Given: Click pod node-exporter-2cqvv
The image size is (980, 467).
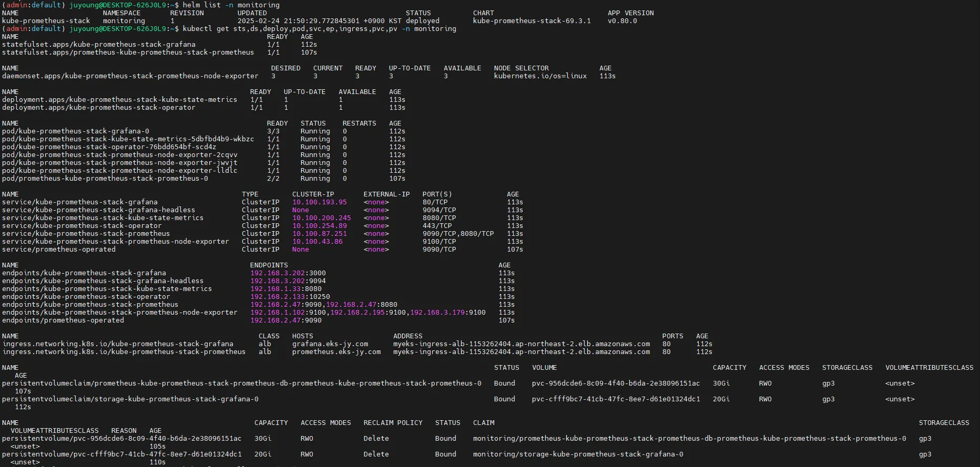Looking at the screenshot, I should (x=120, y=155).
